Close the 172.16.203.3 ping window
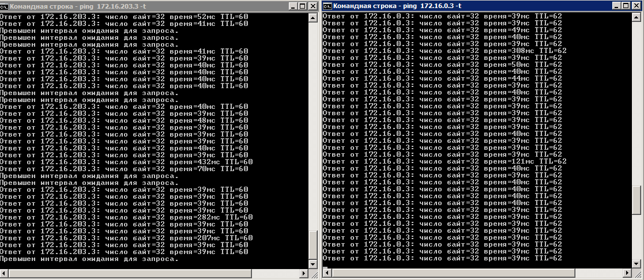Viewport: 644px width, 280px height. click(313, 6)
